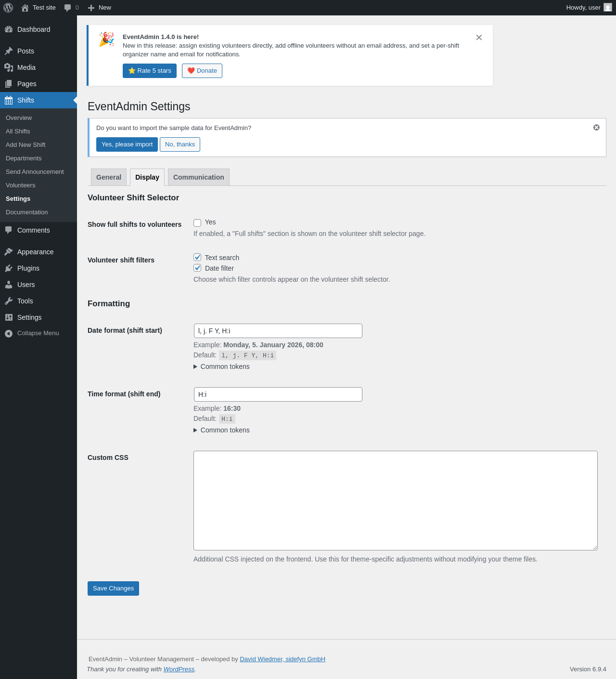Click inside the Custom CSS textarea
Image resolution: width=616 pixels, height=679 pixels.
tap(396, 500)
